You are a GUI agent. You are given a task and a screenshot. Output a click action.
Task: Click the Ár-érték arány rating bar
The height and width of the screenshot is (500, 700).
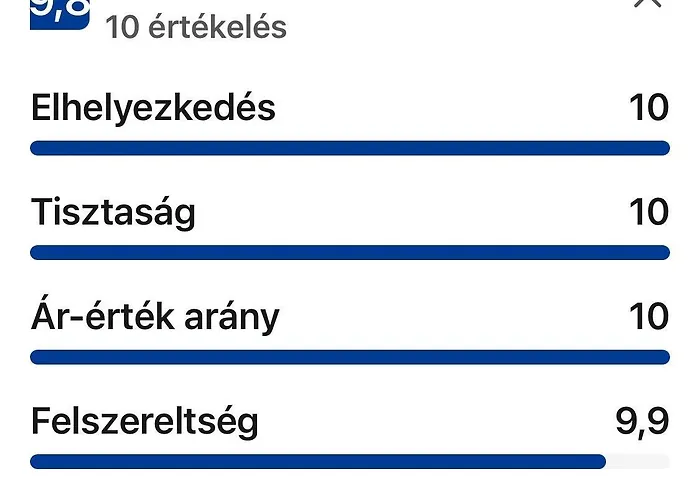350,357
